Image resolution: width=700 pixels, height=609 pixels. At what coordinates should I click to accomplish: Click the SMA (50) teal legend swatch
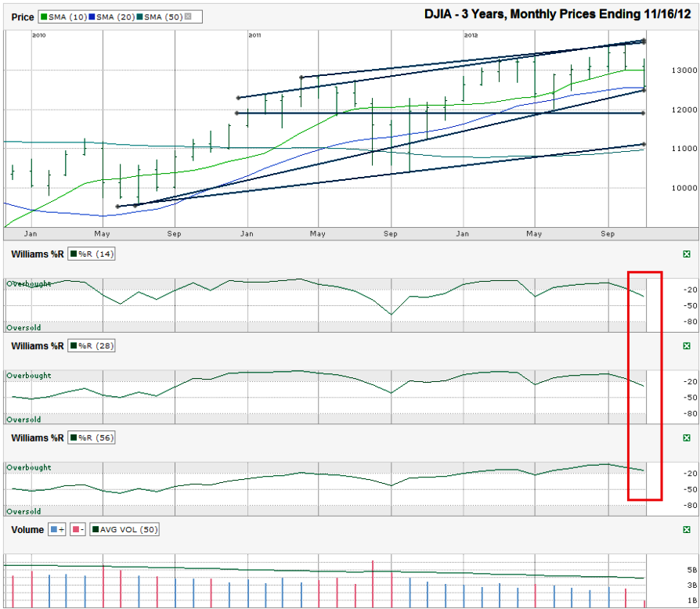[x=139, y=17]
